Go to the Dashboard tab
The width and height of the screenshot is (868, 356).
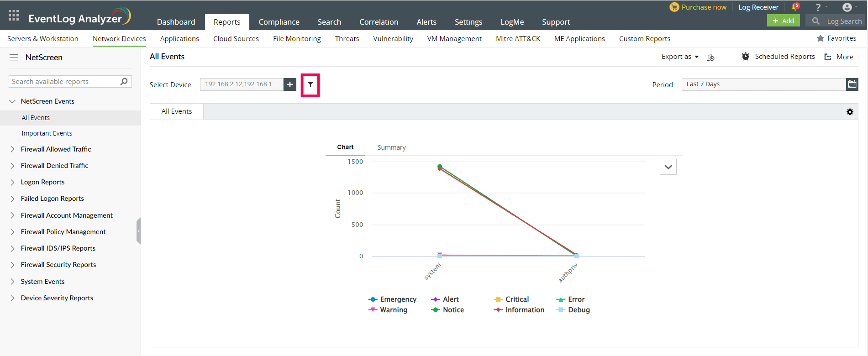click(176, 22)
